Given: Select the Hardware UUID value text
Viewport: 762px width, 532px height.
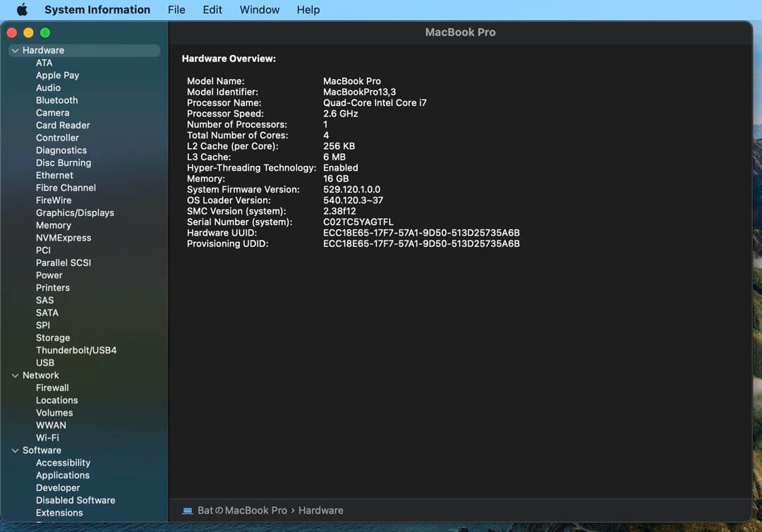Looking at the screenshot, I should [421, 232].
